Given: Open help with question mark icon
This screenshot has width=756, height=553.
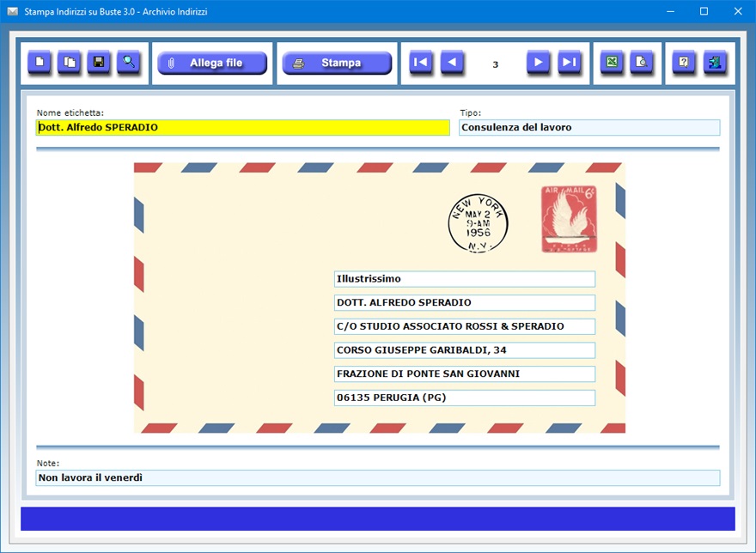Looking at the screenshot, I should pos(684,62).
